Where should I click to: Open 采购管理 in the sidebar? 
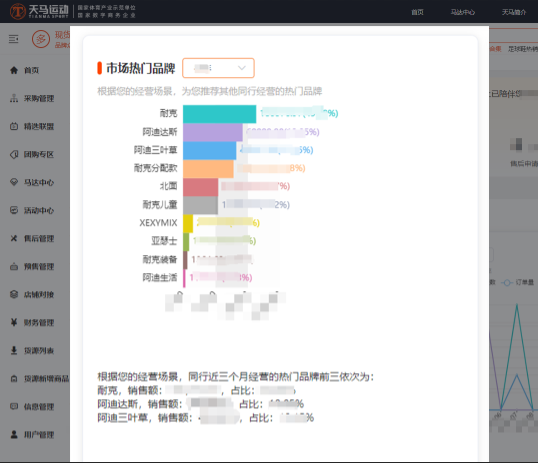click(32, 99)
